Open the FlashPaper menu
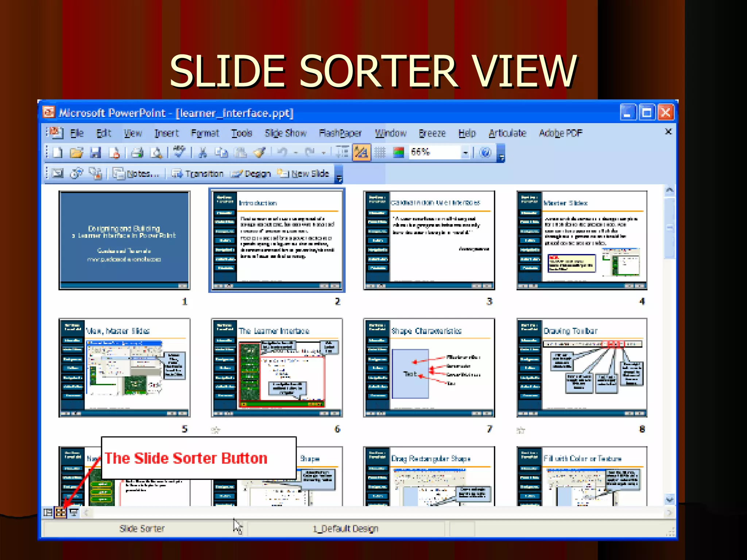This screenshot has width=747, height=560. (x=340, y=133)
